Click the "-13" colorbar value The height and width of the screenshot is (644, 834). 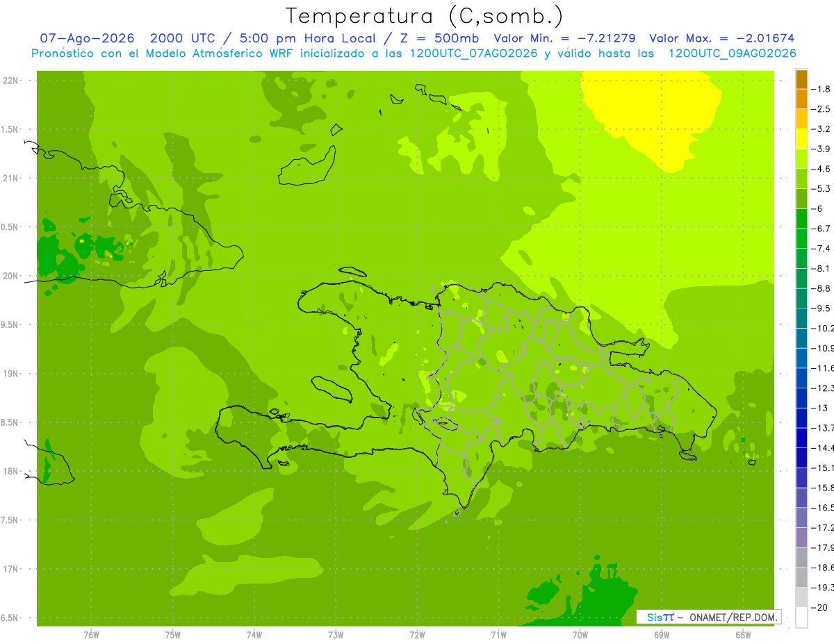pyautogui.click(x=821, y=408)
